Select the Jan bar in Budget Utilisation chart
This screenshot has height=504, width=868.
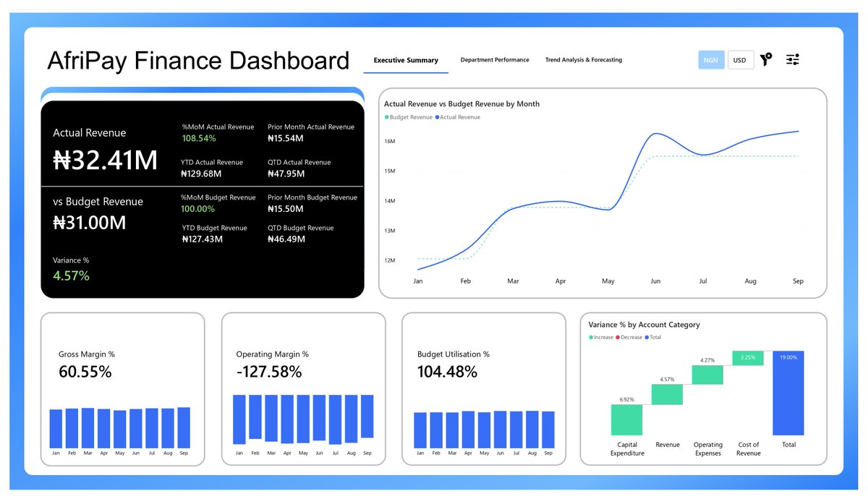pos(420,430)
